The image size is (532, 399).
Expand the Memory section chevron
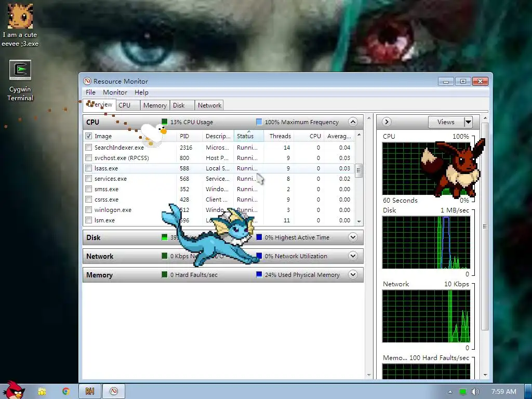coord(353,274)
